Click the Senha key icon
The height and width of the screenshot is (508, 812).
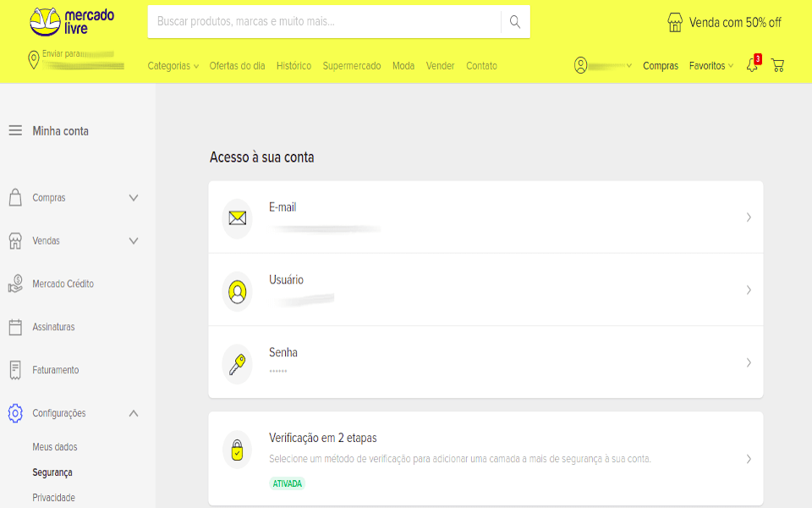pos(237,364)
